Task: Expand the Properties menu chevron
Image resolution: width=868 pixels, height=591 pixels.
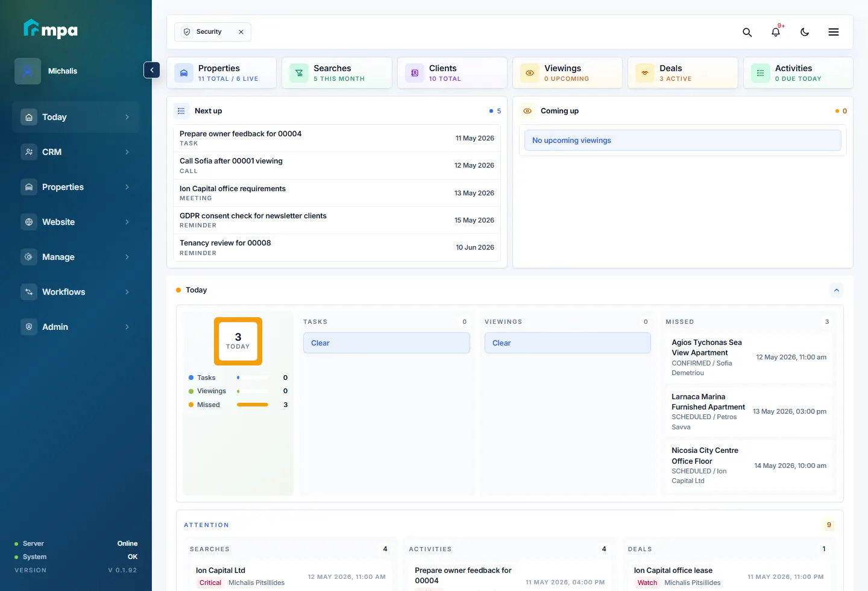Action: pos(127,187)
